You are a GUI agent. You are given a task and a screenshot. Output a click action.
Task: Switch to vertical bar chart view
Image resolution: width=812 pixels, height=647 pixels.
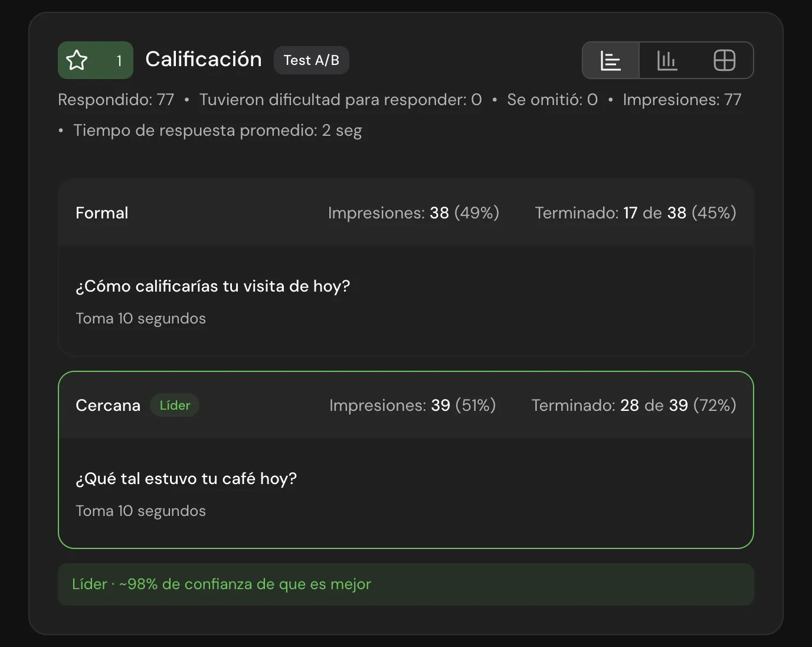667,60
